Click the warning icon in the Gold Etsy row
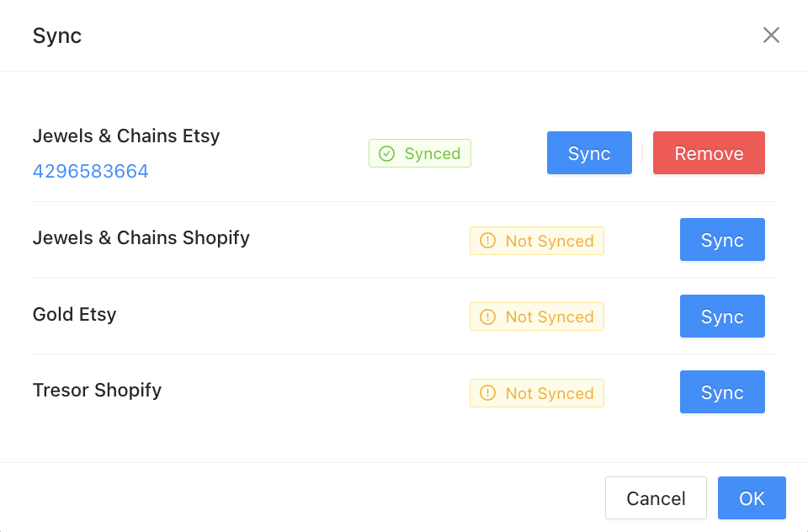Viewport: 808px width, 532px height. point(487,317)
